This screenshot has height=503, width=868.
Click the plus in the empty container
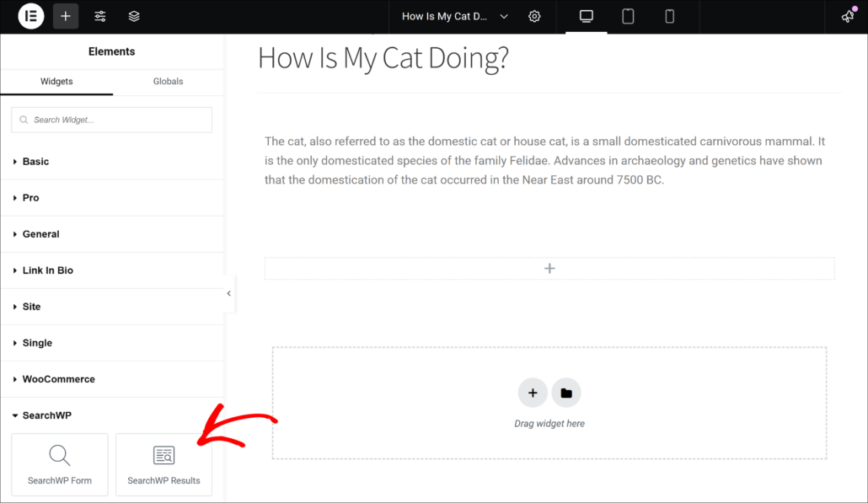tap(549, 269)
